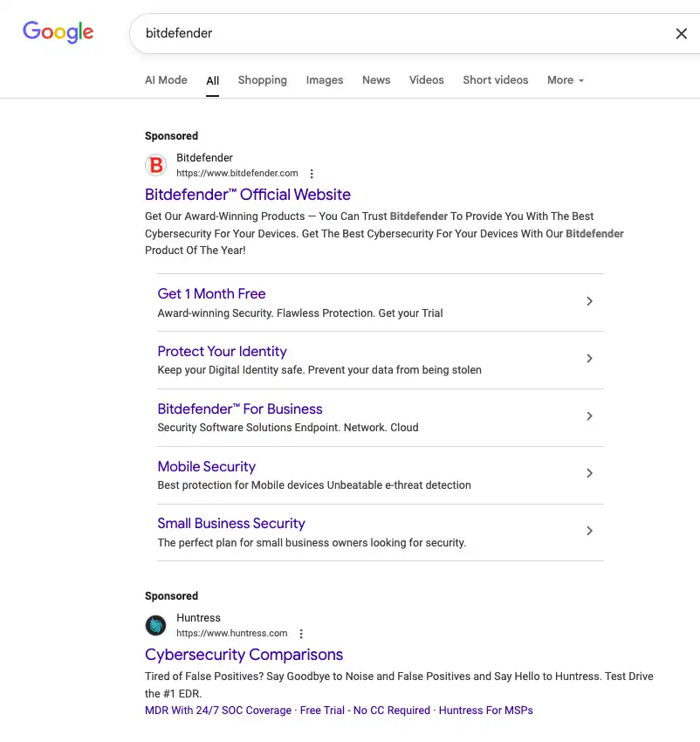Click 'Keep your Digital Identity safe' description

pos(319,370)
